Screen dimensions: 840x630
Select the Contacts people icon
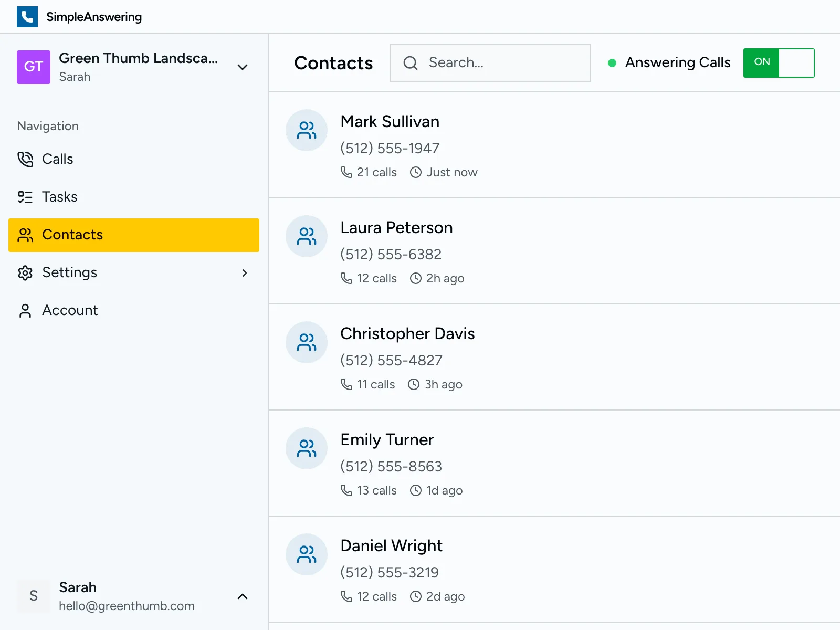(25, 235)
